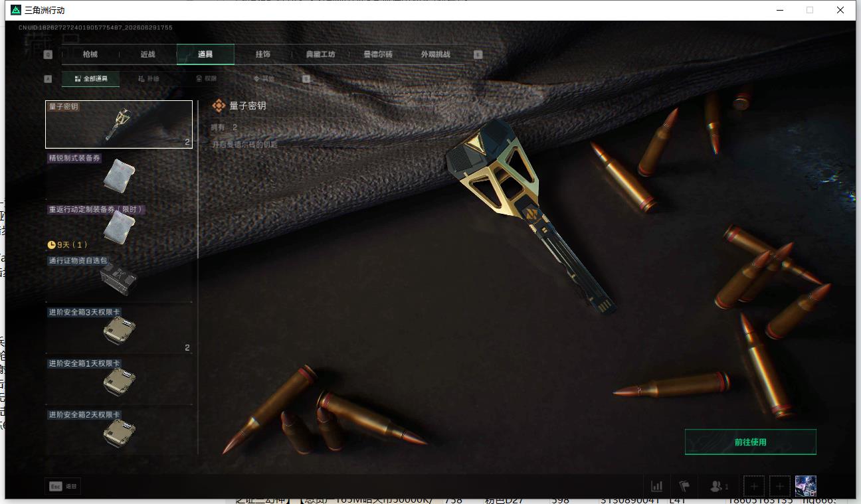Select the 精锐制式装备券 item
This screenshot has width=861, height=504.
click(x=119, y=175)
